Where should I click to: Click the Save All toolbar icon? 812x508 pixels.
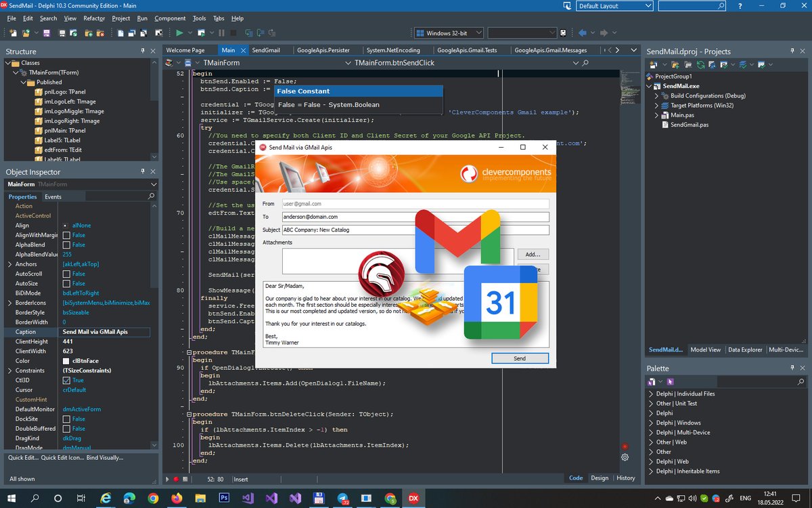[x=62, y=33]
